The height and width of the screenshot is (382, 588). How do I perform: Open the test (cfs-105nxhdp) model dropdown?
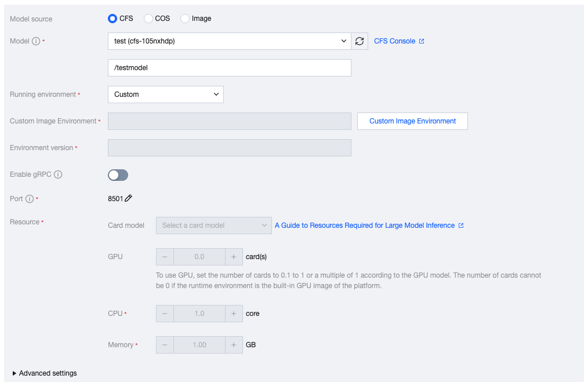click(x=229, y=41)
